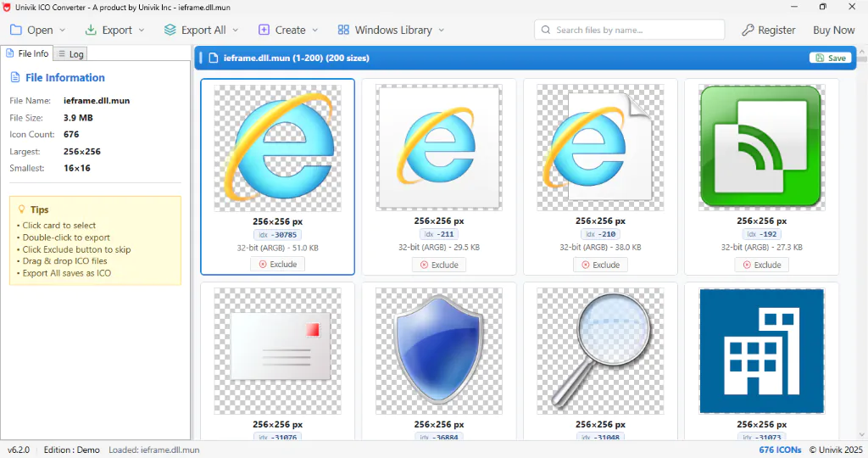868x458 pixels.
Task: Click the 32-bit (ARGB) - 38.0 KB text
Action: tap(600, 248)
